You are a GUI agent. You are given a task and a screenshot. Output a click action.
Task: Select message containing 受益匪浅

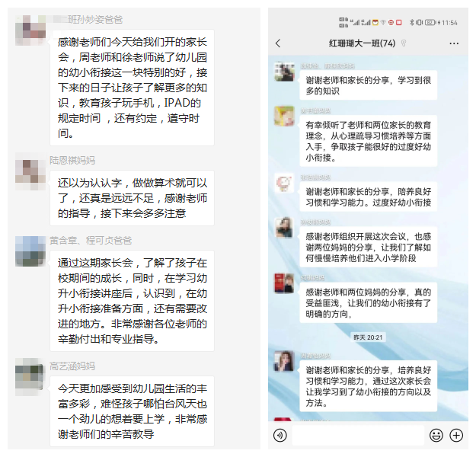pyautogui.click(x=368, y=302)
